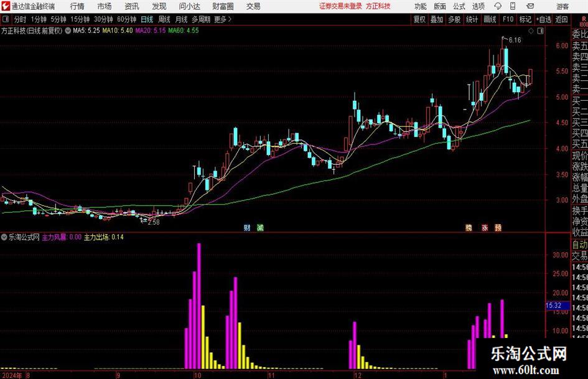The image size is (588, 379).
Task: Click the mobile phone icon
Action: click(x=513, y=6)
